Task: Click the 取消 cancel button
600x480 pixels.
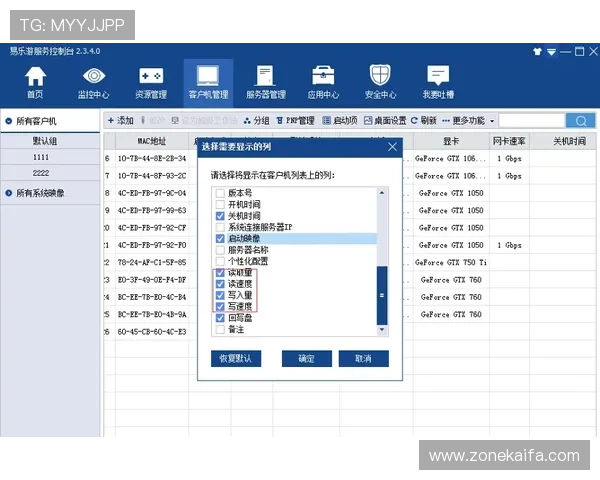Action: click(364, 359)
